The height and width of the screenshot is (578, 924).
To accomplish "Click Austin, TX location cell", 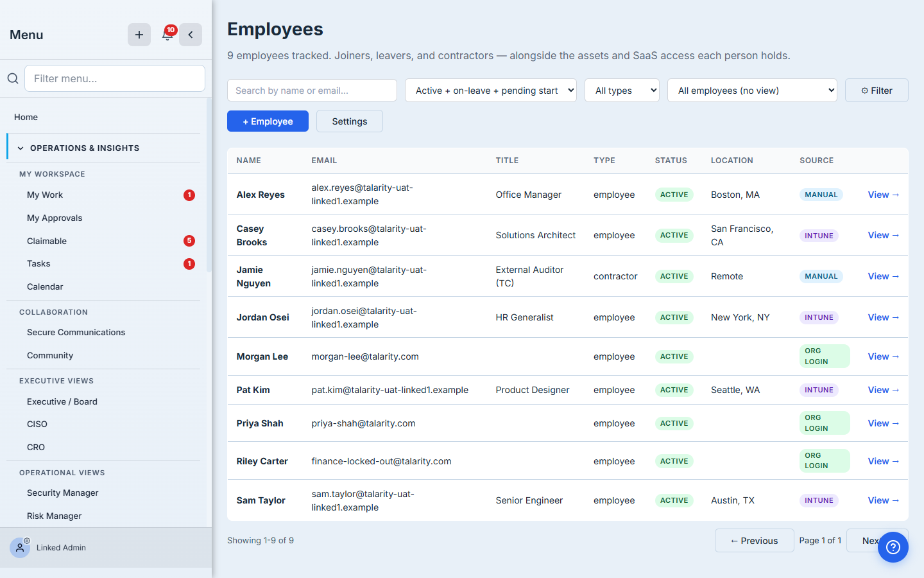I will [733, 500].
